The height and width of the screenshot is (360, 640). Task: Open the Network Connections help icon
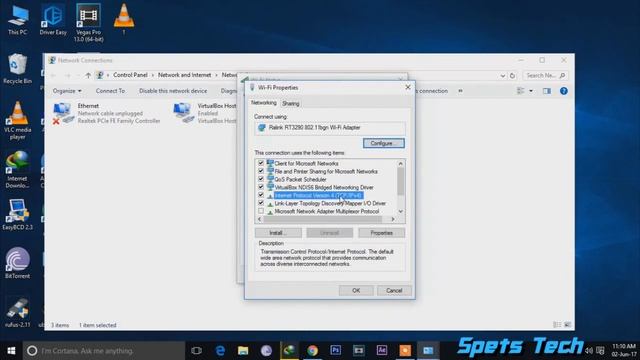click(x=564, y=91)
